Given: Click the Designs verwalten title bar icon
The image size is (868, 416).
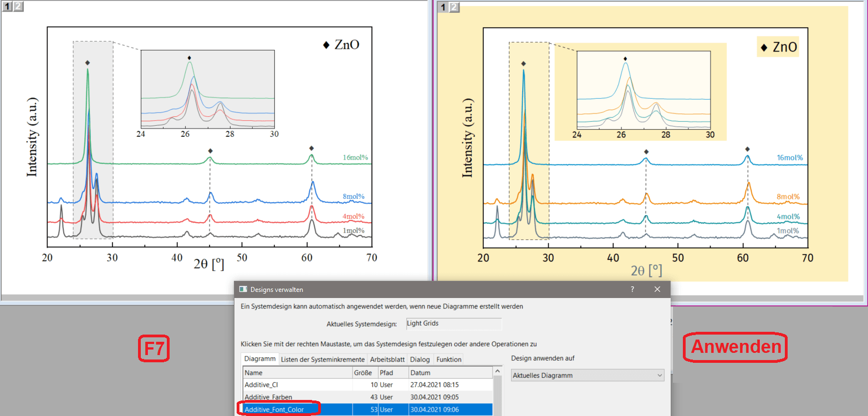Looking at the screenshot, I should click(x=243, y=289).
